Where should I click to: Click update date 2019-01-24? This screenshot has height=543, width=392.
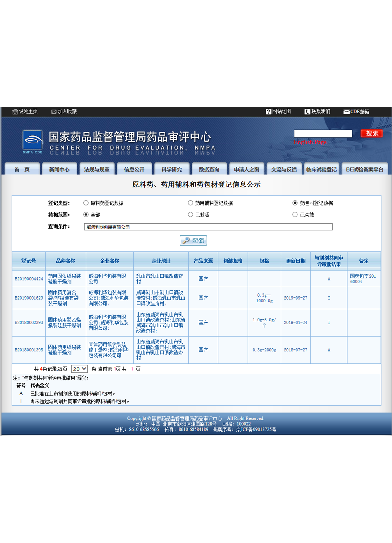click(x=295, y=322)
